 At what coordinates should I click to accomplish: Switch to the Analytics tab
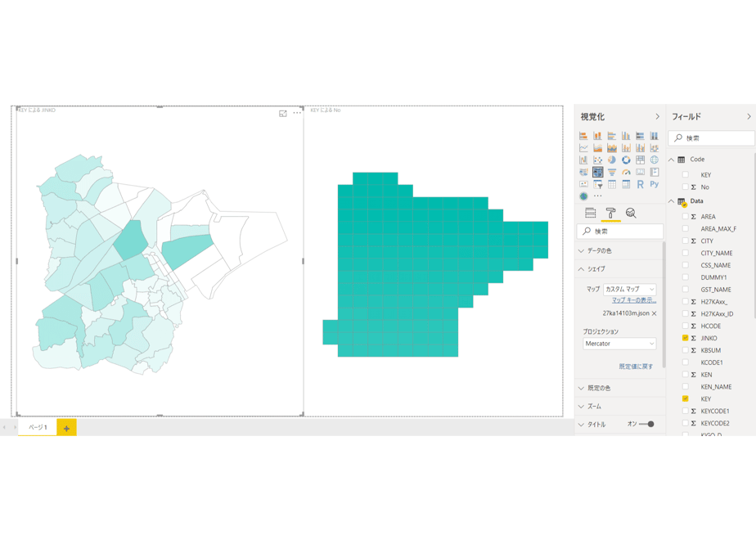(x=631, y=213)
